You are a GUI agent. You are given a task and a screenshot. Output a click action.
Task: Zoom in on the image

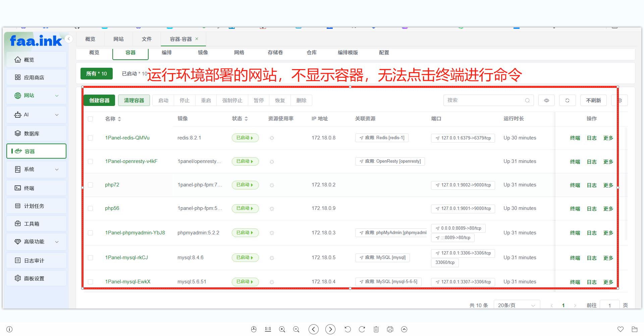tap(282, 329)
